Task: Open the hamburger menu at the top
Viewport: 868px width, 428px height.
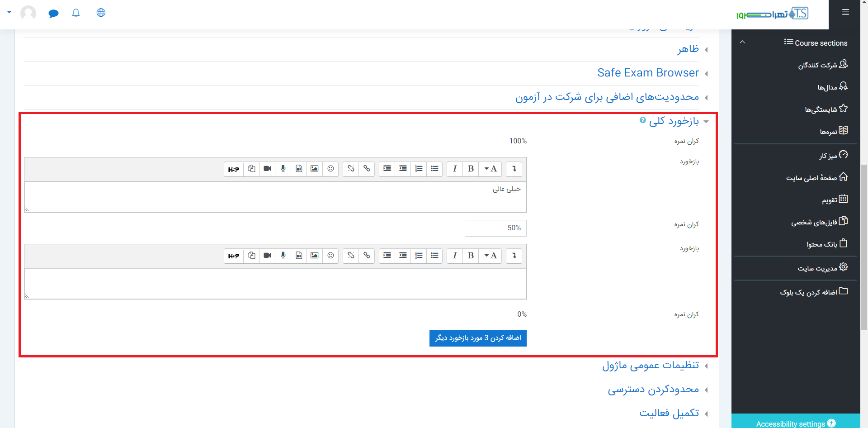Action: 845,12
